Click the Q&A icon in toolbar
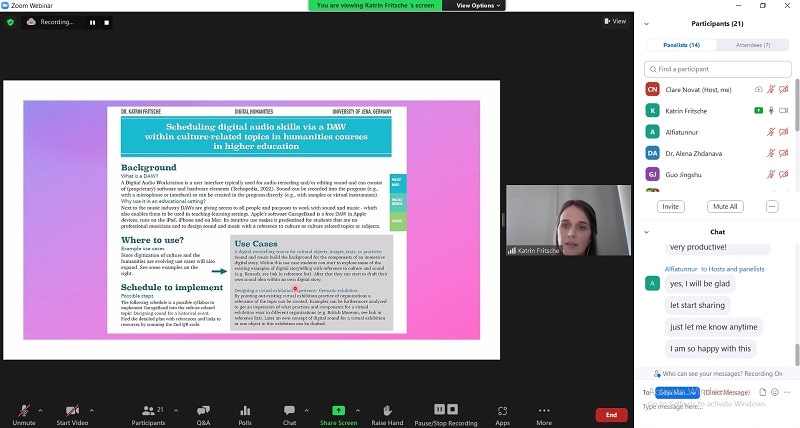 (x=203, y=413)
